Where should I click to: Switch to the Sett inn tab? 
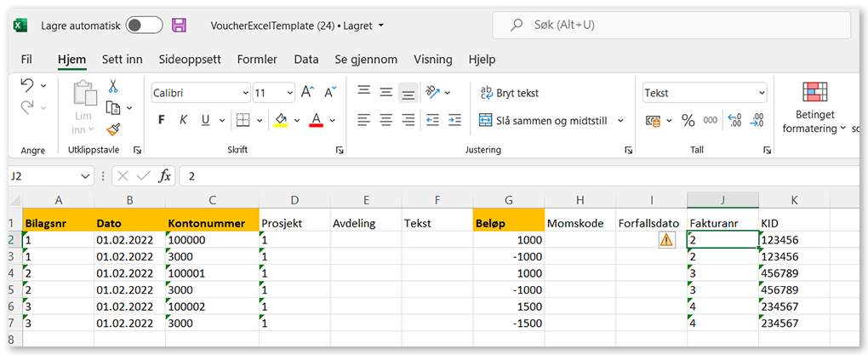click(123, 60)
